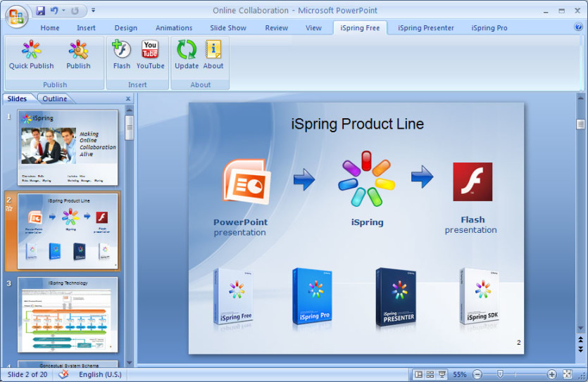This screenshot has height=382, width=588.
Task: Open the Home ribbon tab
Action: (50, 27)
